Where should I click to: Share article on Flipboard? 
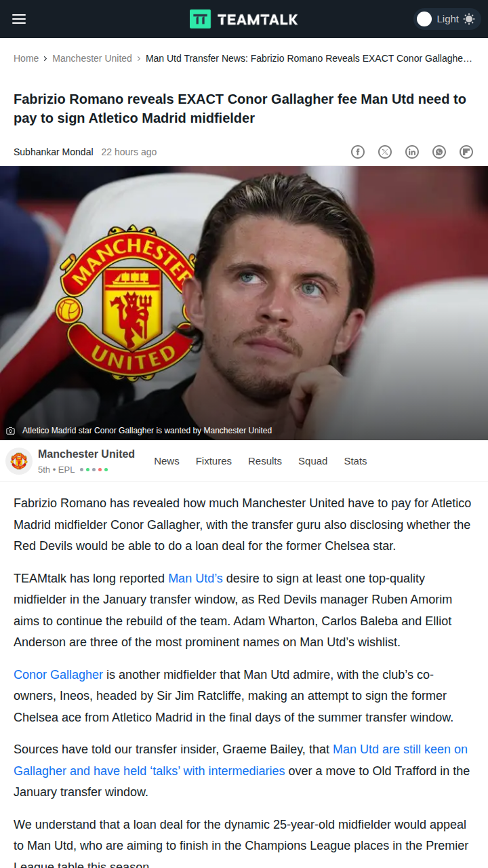point(466,152)
